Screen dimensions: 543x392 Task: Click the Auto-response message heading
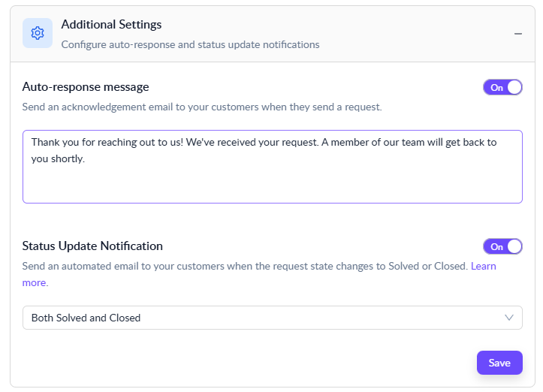tap(86, 87)
